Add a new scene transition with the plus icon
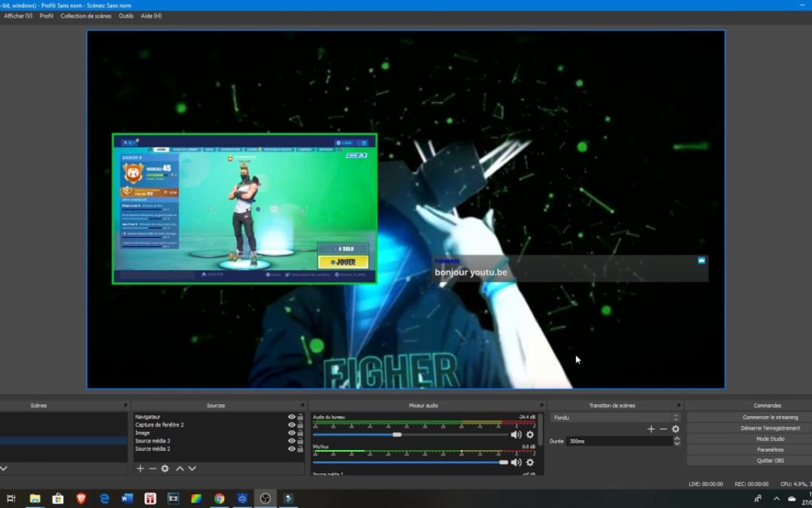 651,429
